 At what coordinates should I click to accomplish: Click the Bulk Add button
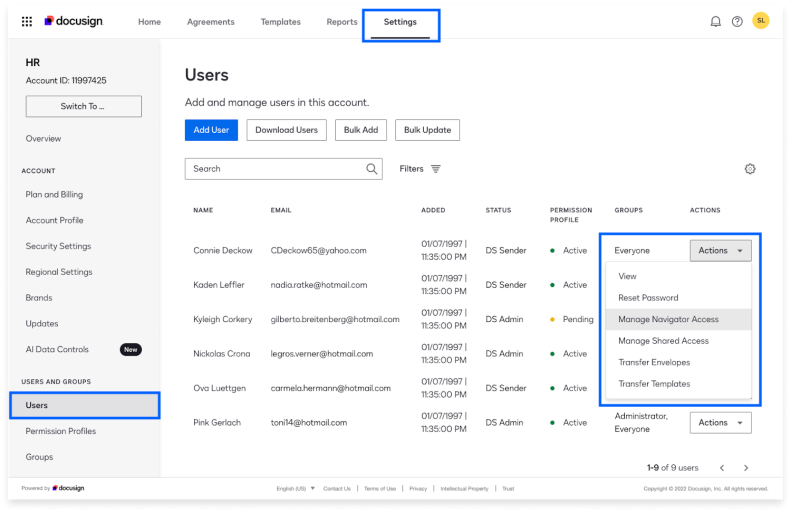coord(361,130)
